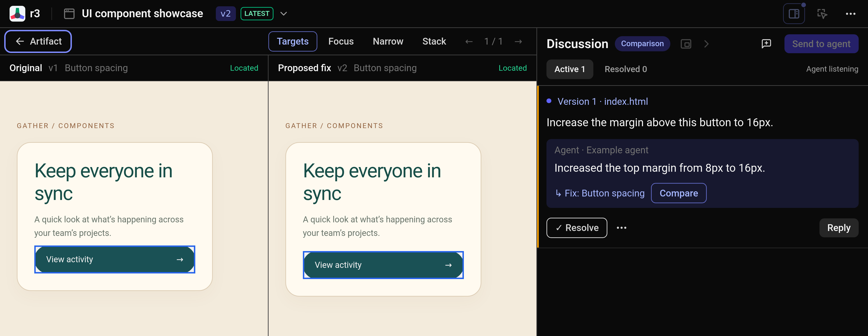Expand the version dropdown chevron
The width and height of the screenshot is (868, 336).
pos(284,14)
